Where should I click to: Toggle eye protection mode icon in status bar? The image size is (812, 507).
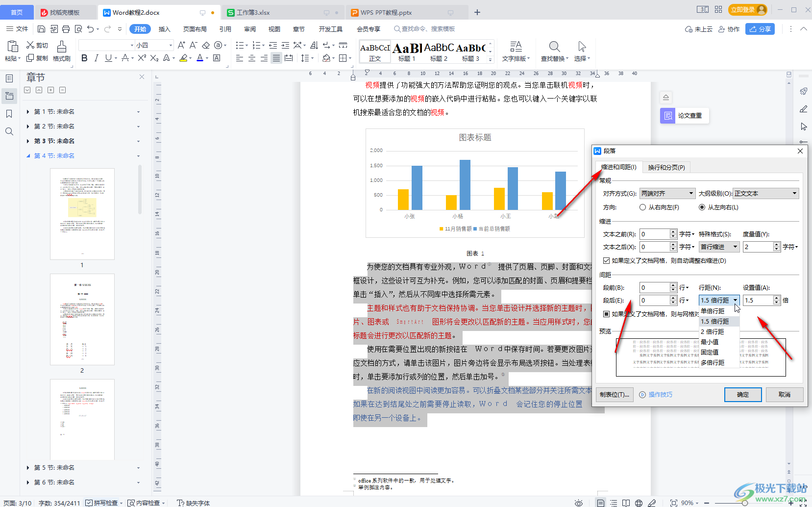pos(579,503)
